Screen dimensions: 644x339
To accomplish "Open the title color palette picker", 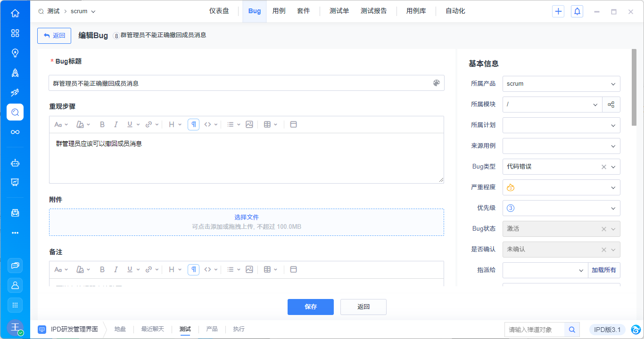I will point(436,83).
